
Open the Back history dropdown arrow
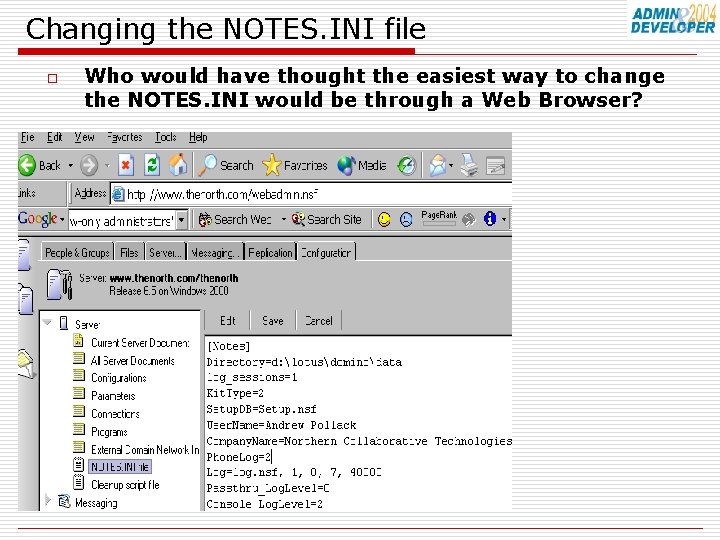tap(71, 165)
